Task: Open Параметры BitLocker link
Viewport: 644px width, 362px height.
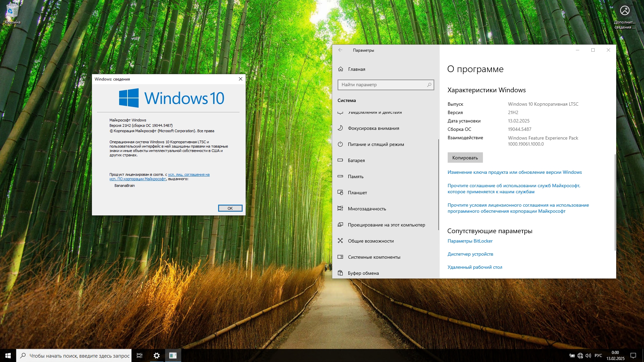Action: [x=470, y=241]
